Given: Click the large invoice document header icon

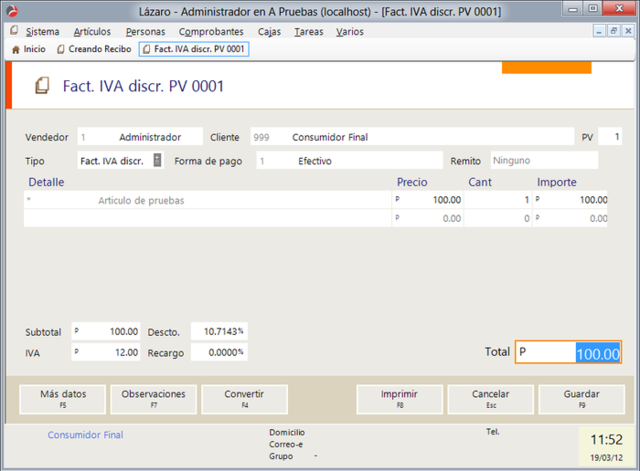Looking at the screenshot, I should tap(42, 86).
